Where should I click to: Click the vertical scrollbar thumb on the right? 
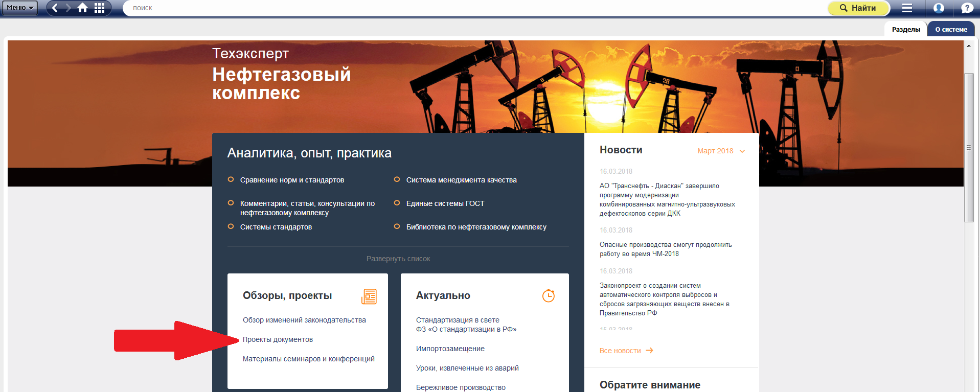(968, 147)
